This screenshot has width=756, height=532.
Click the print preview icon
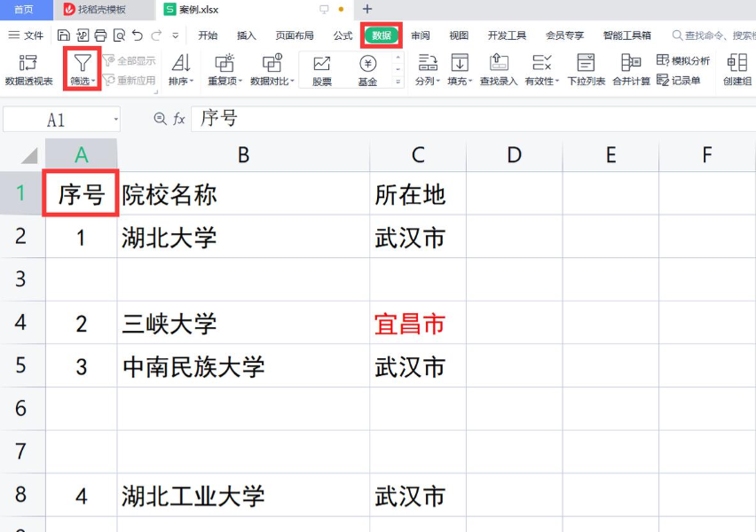[x=119, y=35]
